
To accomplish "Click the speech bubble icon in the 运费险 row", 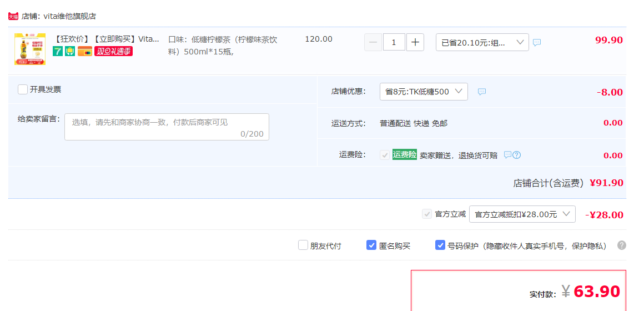I will pos(507,155).
